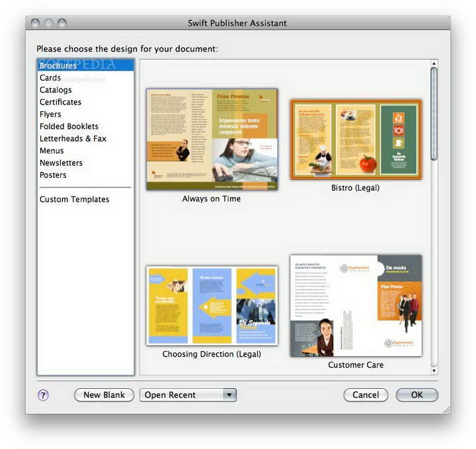Click the window close button
The width and height of the screenshot is (476, 449).
(x=35, y=22)
